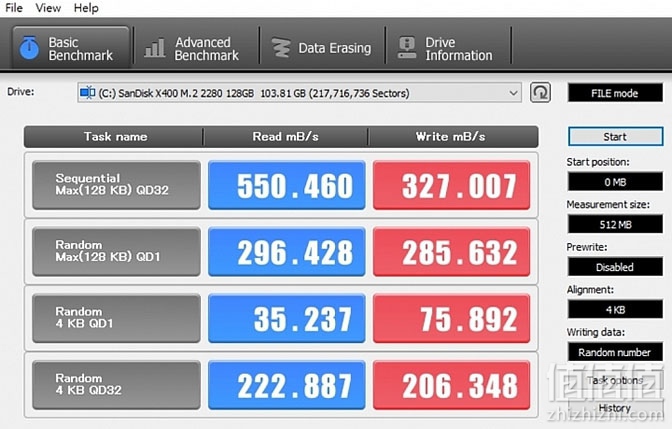Open the Drive Information tab
Image resolution: width=672 pixels, height=429 pixels.
tap(448, 48)
